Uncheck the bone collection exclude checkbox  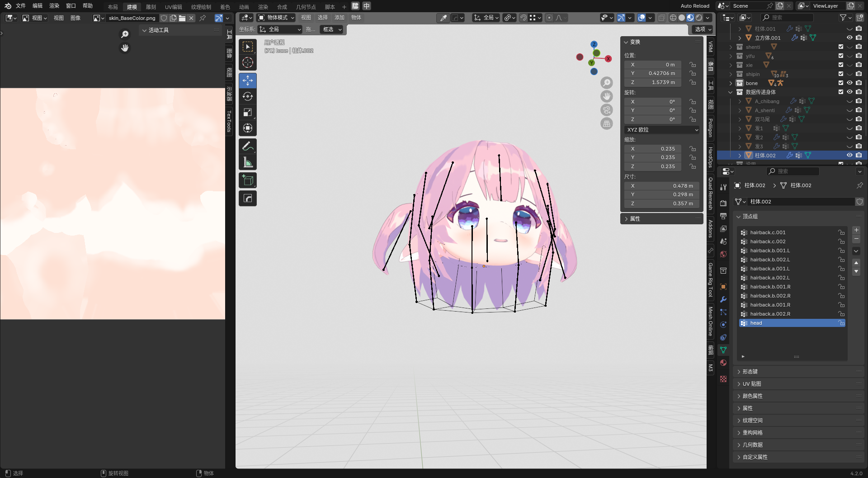(x=841, y=83)
